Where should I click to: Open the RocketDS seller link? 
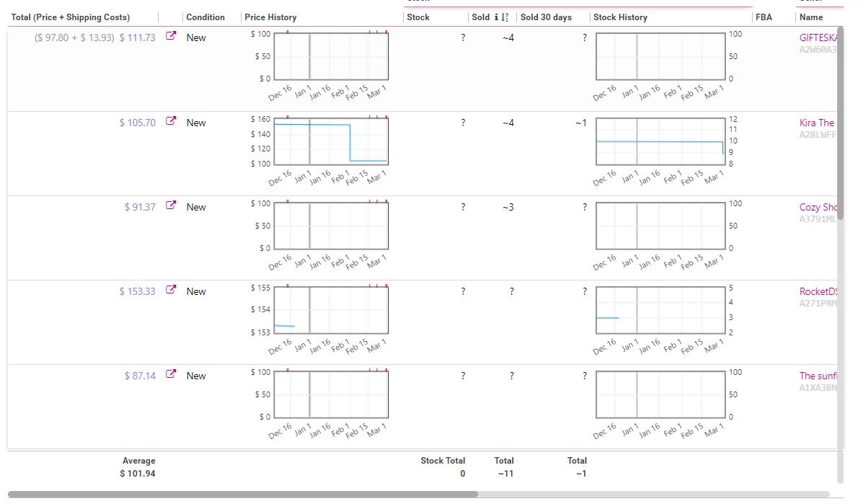point(818,291)
